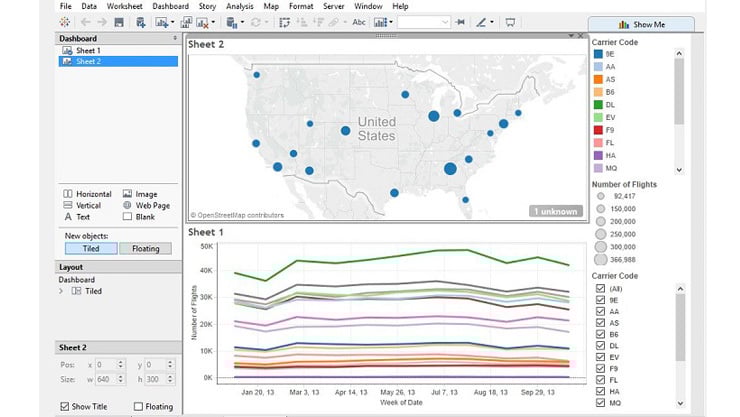Screen dimensions: 740x417
Task: Click the sort descending icon
Action: click(x=319, y=22)
